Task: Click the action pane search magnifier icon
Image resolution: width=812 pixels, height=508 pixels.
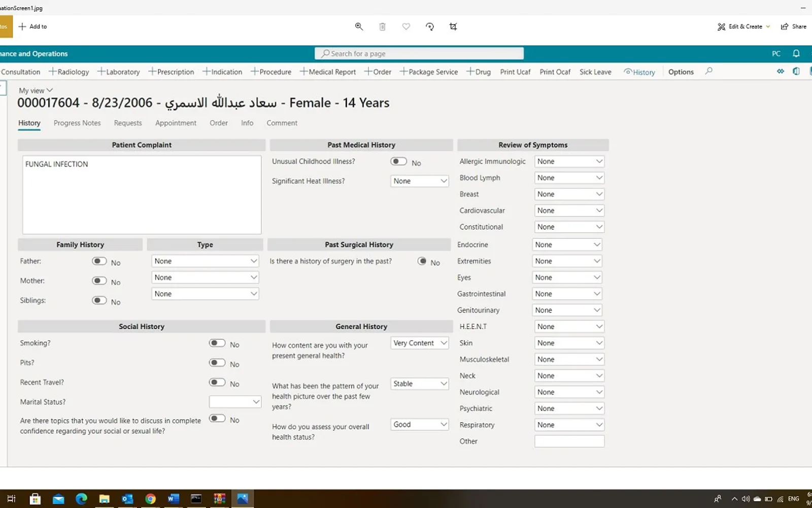Action: [x=709, y=71]
